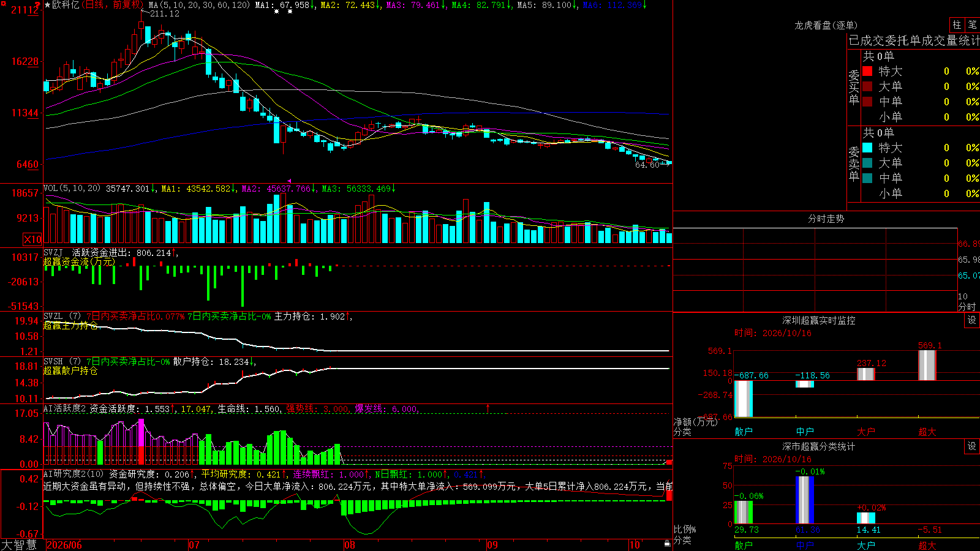Viewport: 980px width, 551px height.
Task: Click the 211.12 high price annotation
Action: tap(164, 13)
